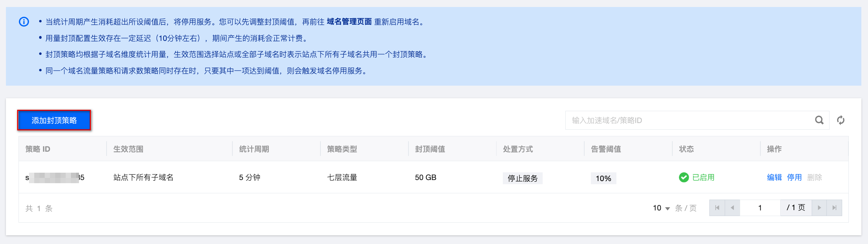Click 停用 to disable the policy

click(794, 178)
